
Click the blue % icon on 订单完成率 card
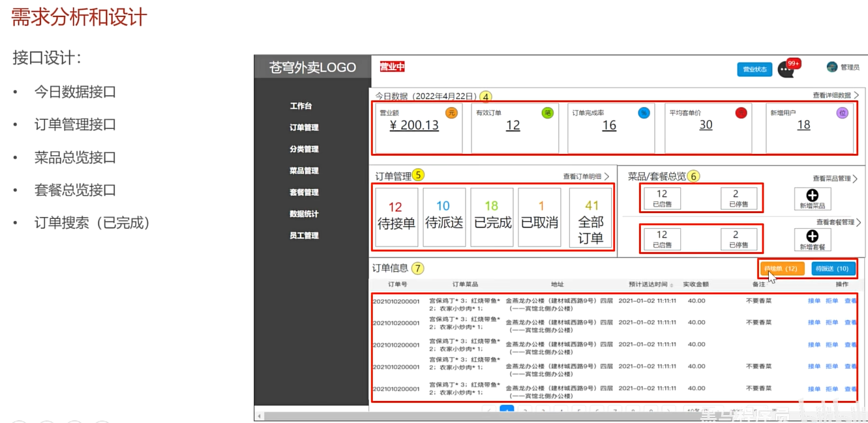[644, 113]
